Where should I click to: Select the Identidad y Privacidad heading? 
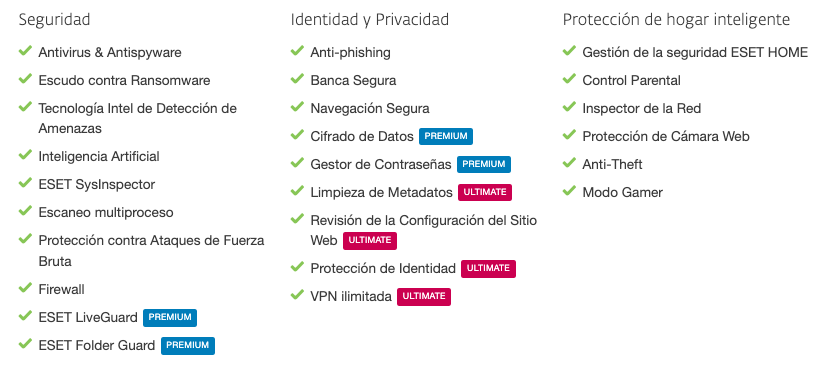pos(370,20)
